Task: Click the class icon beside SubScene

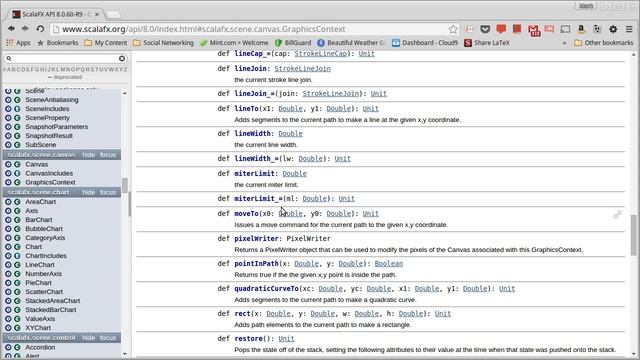Action: point(17,144)
